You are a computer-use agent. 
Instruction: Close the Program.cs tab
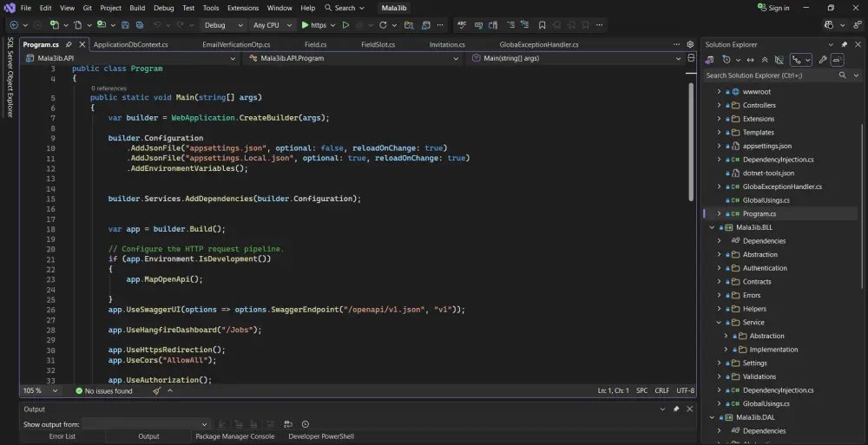click(82, 44)
